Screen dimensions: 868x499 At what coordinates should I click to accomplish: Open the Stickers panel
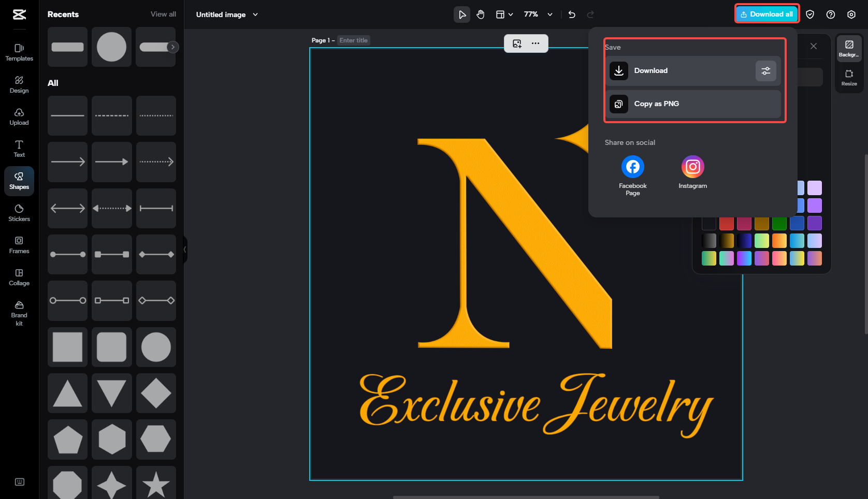coord(19,212)
